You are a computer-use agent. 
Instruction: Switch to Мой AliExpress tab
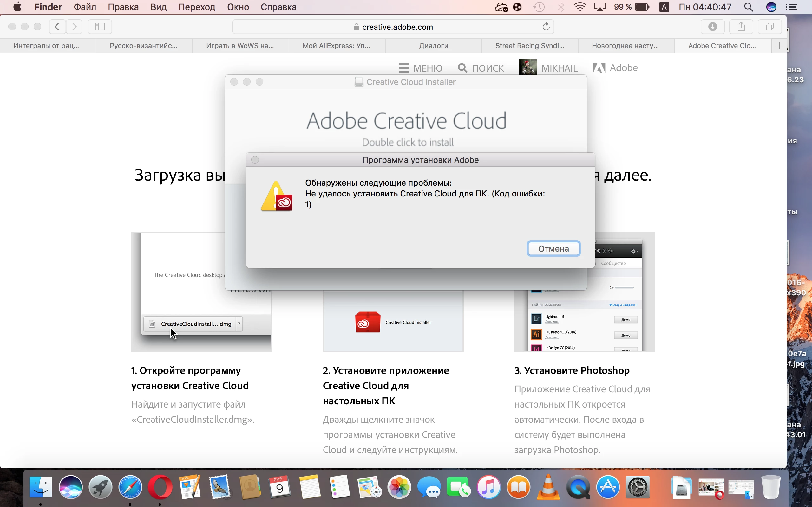336,46
